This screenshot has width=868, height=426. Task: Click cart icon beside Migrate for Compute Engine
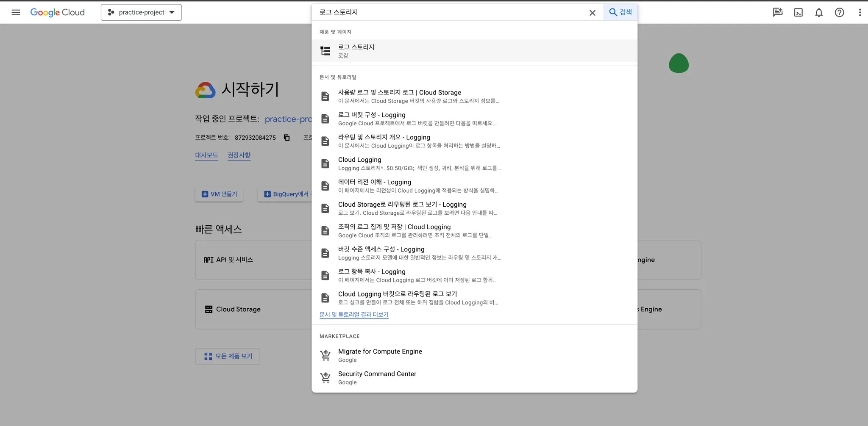coord(325,355)
